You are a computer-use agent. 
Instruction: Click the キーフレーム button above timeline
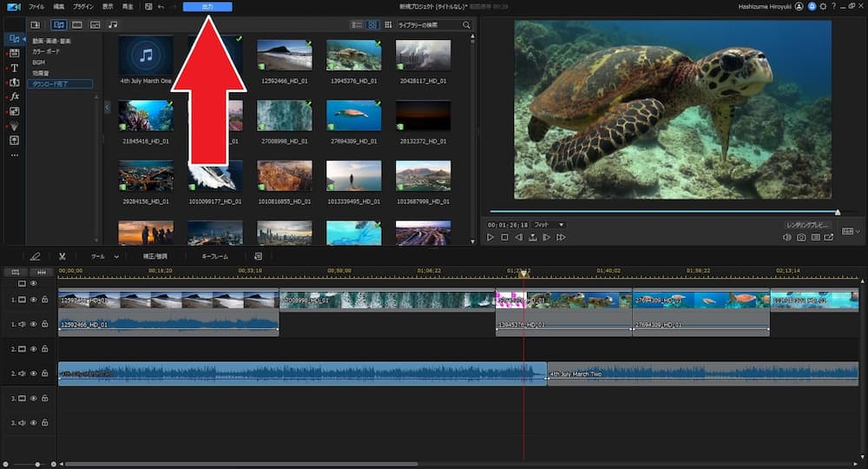214,257
